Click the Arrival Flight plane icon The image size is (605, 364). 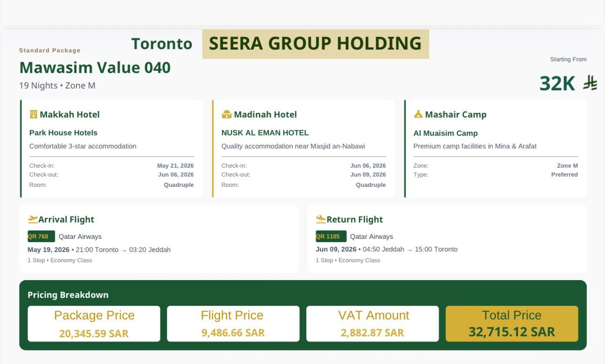[x=33, y=219]
